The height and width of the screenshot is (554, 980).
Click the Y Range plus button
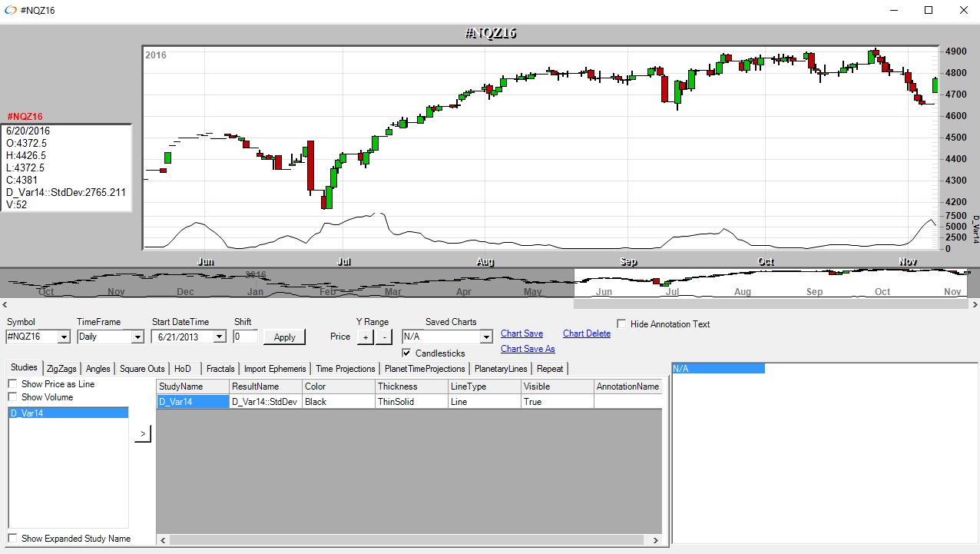[366, 337]
